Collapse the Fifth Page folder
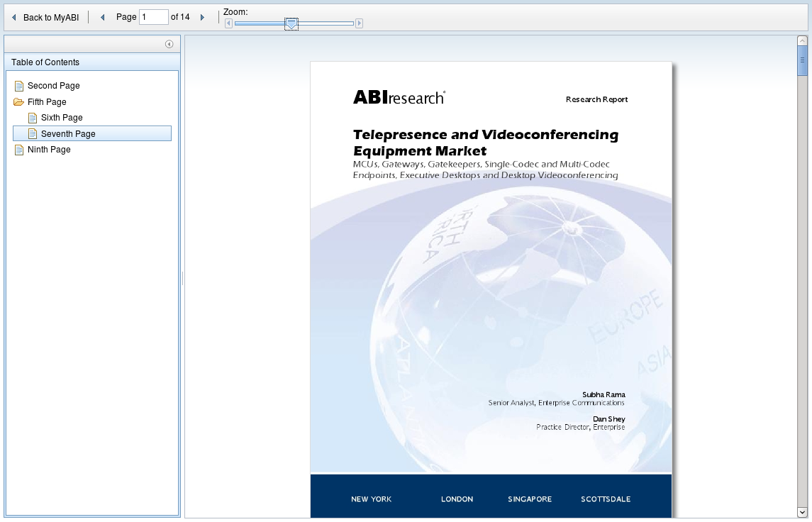 tap(18, 102)
